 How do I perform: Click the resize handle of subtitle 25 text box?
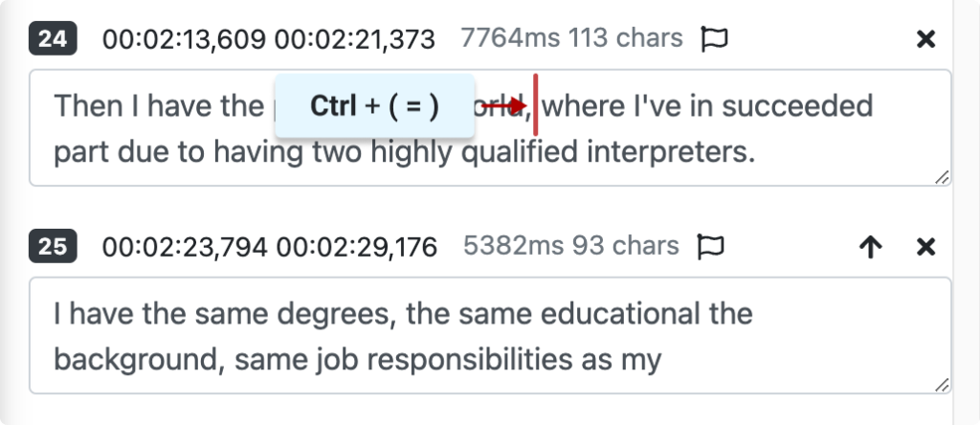(x=942, y=384)
